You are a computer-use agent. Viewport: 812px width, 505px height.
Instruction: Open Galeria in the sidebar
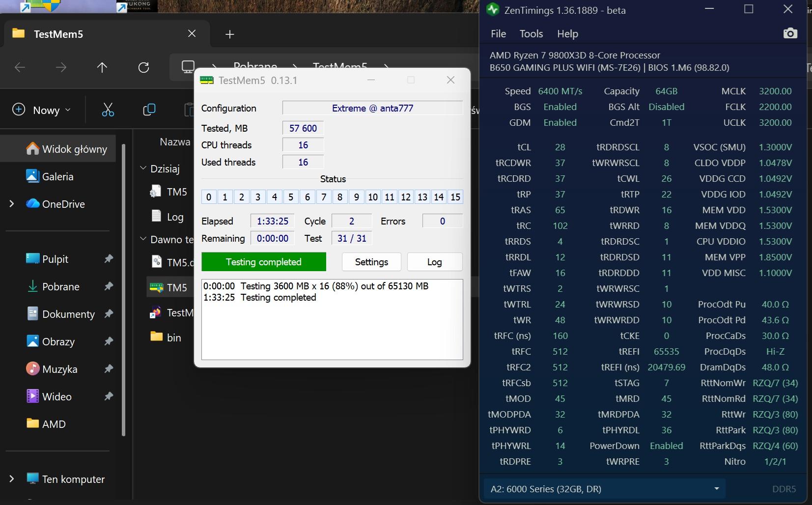point(57,176)
